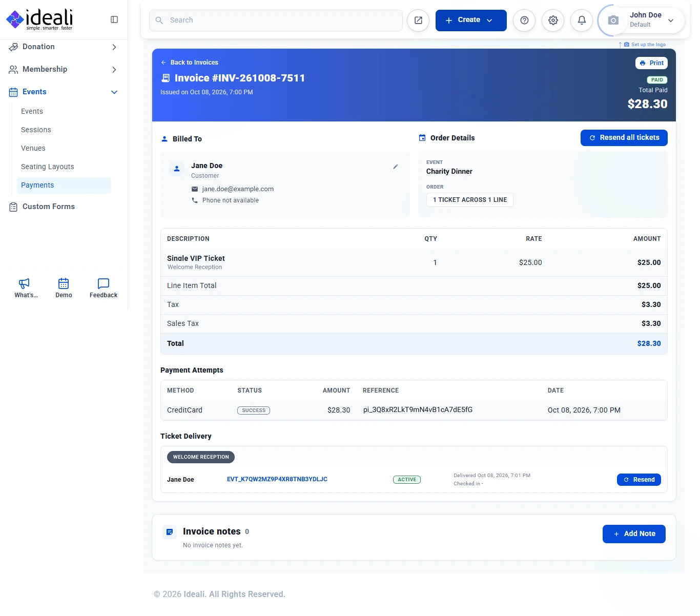Screen dimensions: 700x616
Task: Open the Events submenu item
Action: 32,111
